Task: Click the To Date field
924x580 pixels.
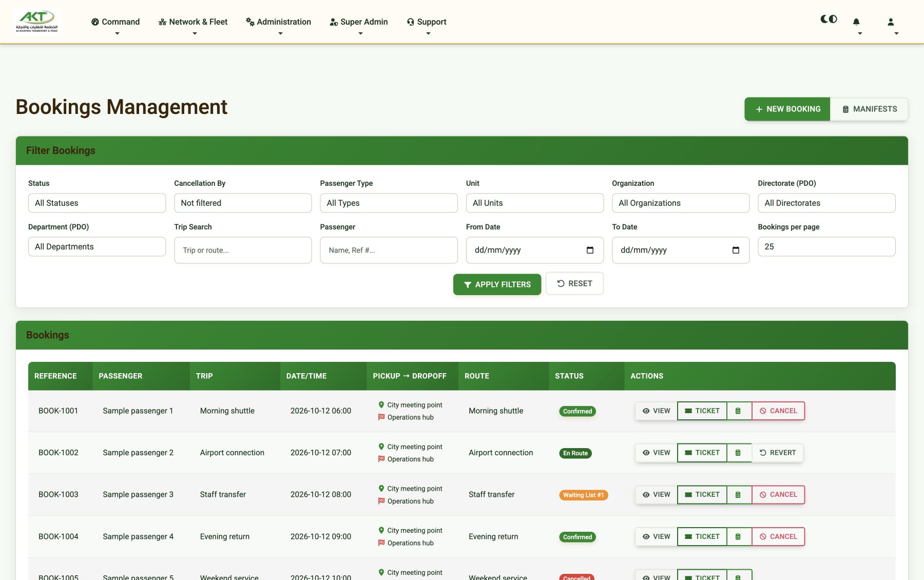Action: [x=681, y=250]
